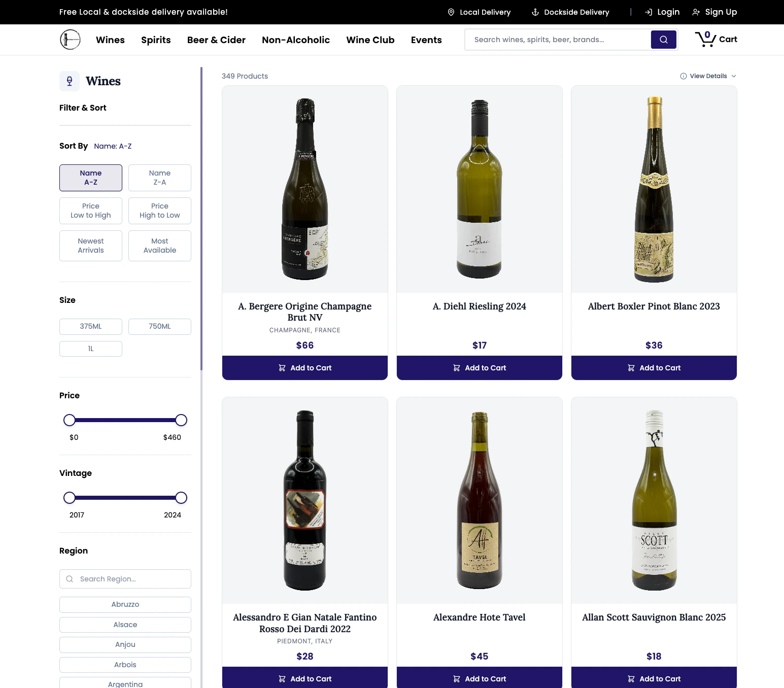
Task: Click the search magnifier button
Action: tap(664, 40)
